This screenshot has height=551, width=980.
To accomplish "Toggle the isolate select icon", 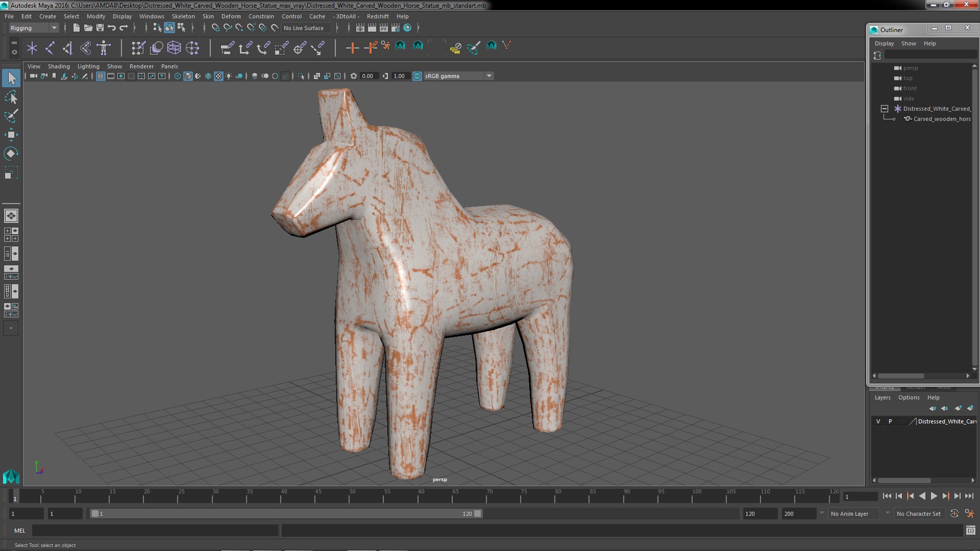I will pos(301,76).
